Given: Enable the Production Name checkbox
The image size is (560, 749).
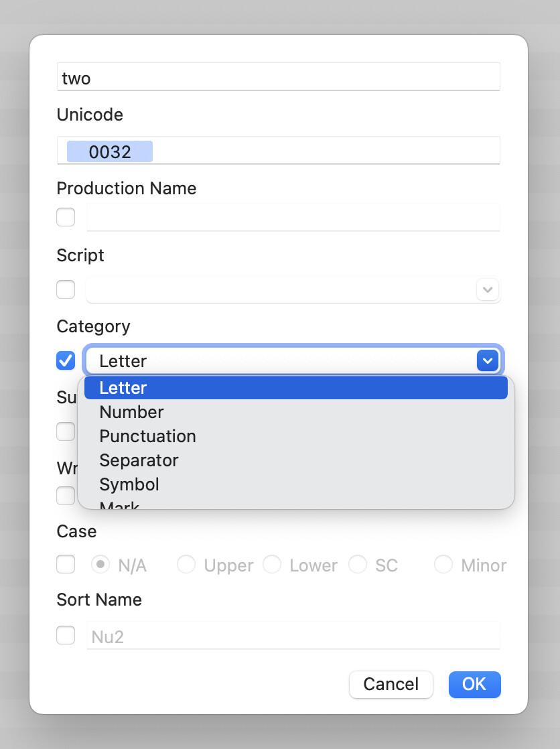Looking at the screenshot, I should tap(66, 217).
